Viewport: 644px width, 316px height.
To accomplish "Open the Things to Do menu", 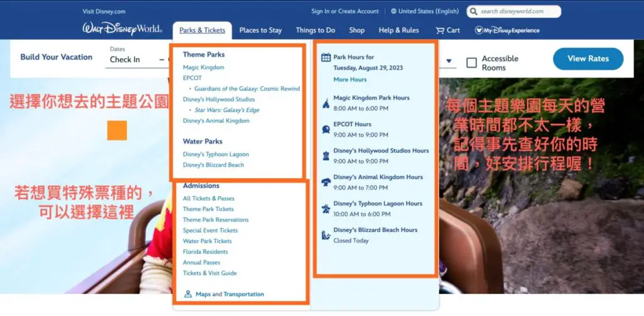I will tap(315, 30).
